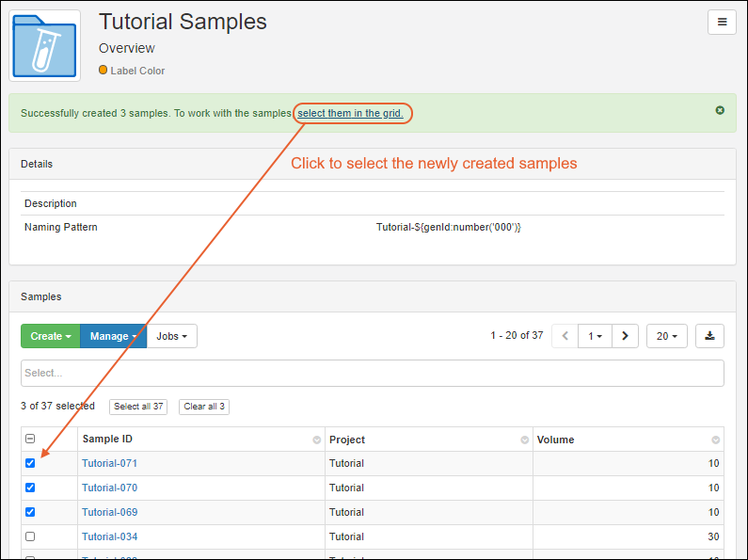The image size is (748, 560).
Task: Click the Tutorial Samples test tube folder icon
Action: 45,45
